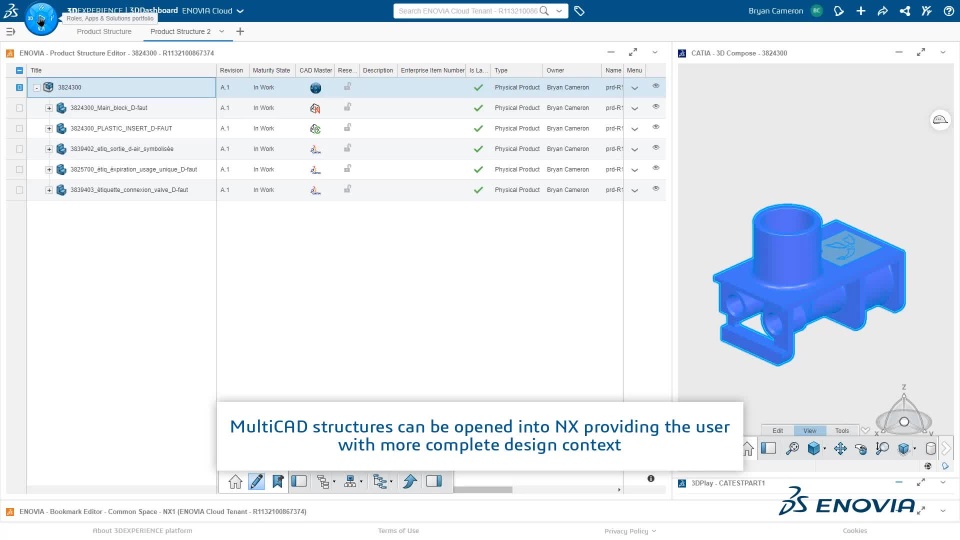Expand the 3825700_etiq_expiration node

(x=49, y=170)
